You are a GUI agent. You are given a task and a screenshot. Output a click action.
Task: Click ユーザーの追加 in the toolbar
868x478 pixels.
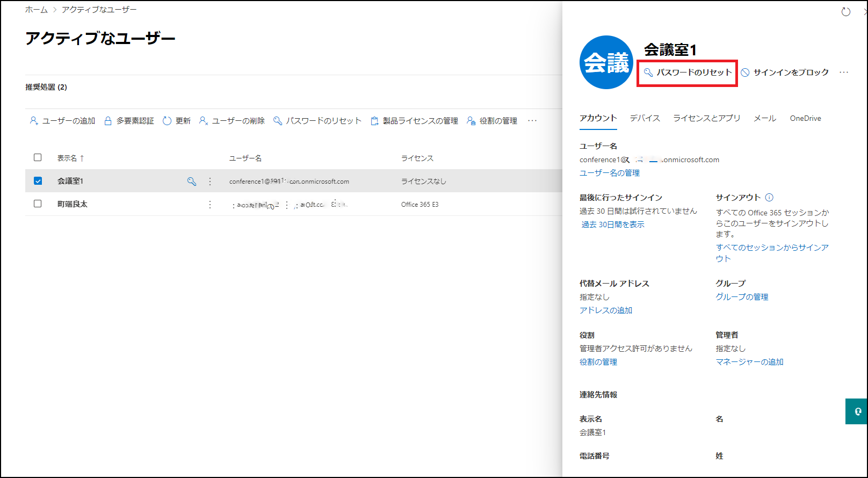tap(62, 121)
